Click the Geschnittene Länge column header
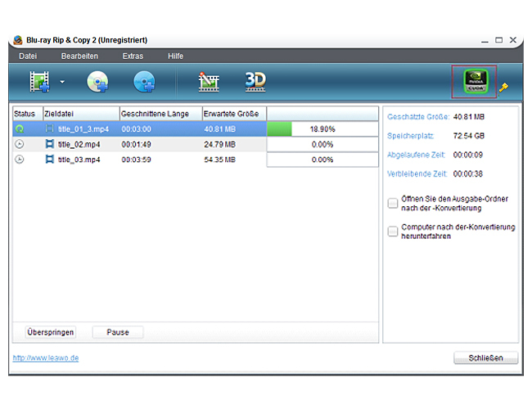532x409 pixels. pos(161,114)
